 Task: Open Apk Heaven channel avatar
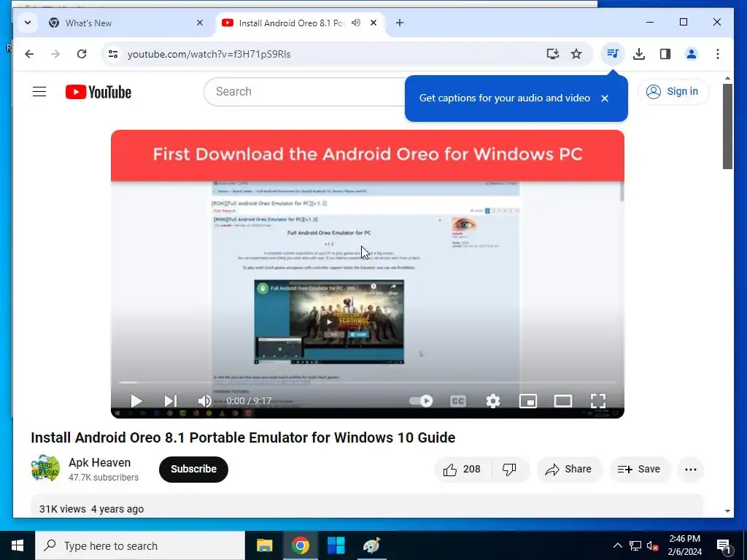(x=46, y=469)
